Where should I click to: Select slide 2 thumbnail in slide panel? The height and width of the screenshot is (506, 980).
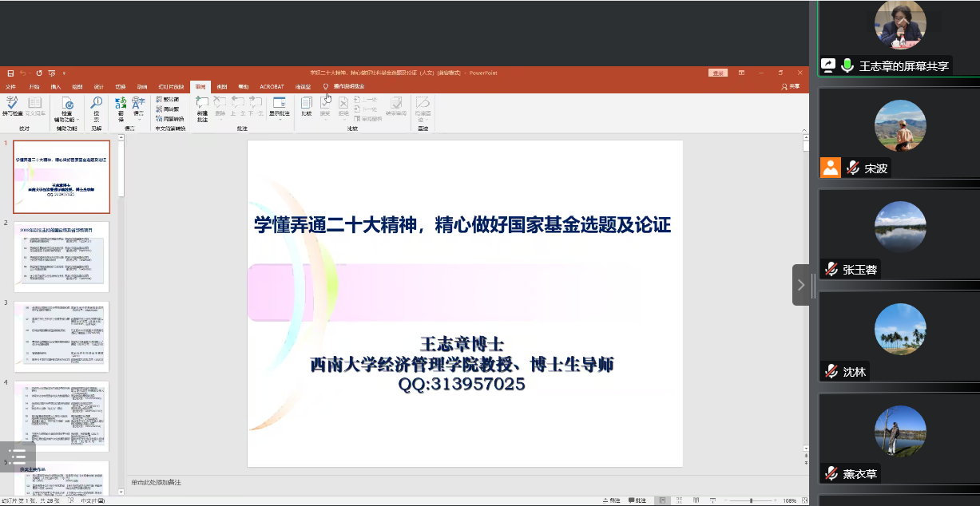(x=61, y=257)
